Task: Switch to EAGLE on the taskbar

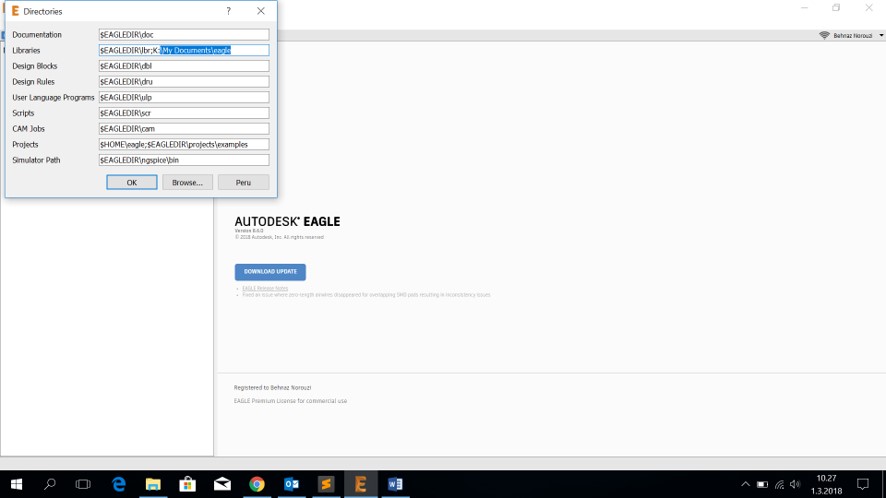Action: [x=361, y=484]
